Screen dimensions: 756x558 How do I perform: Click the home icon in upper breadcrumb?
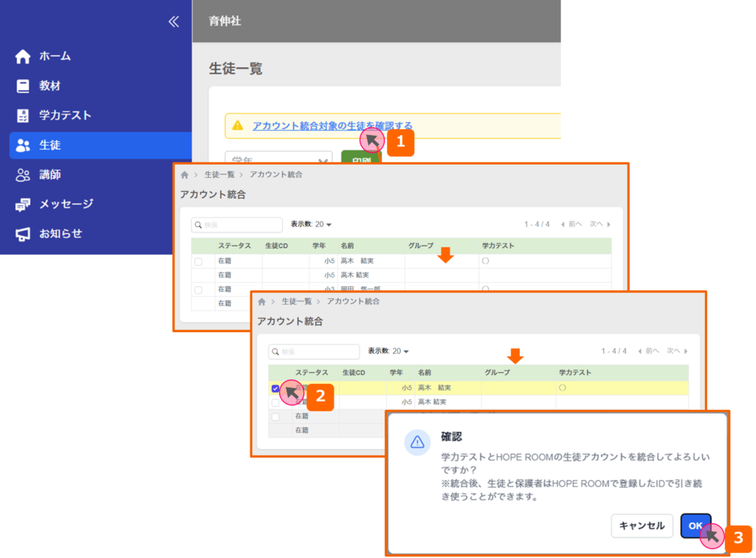pos(185,175)
